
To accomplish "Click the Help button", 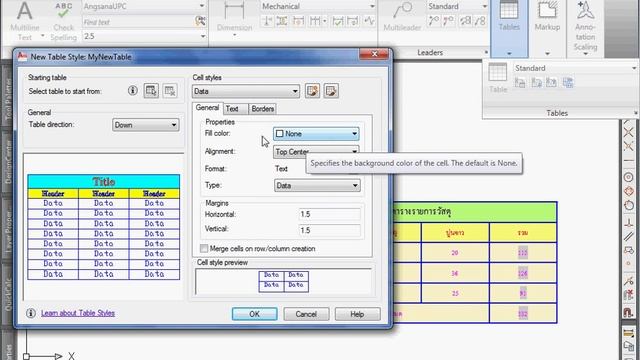I will (x=357, y=314).
